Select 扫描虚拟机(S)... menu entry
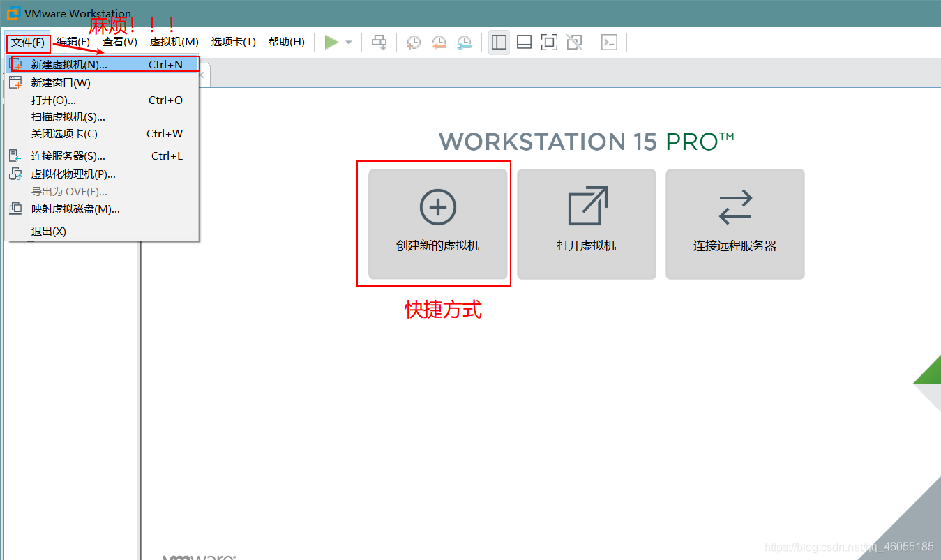The height and width of the screenshot is (560, 941). point(103,117)
